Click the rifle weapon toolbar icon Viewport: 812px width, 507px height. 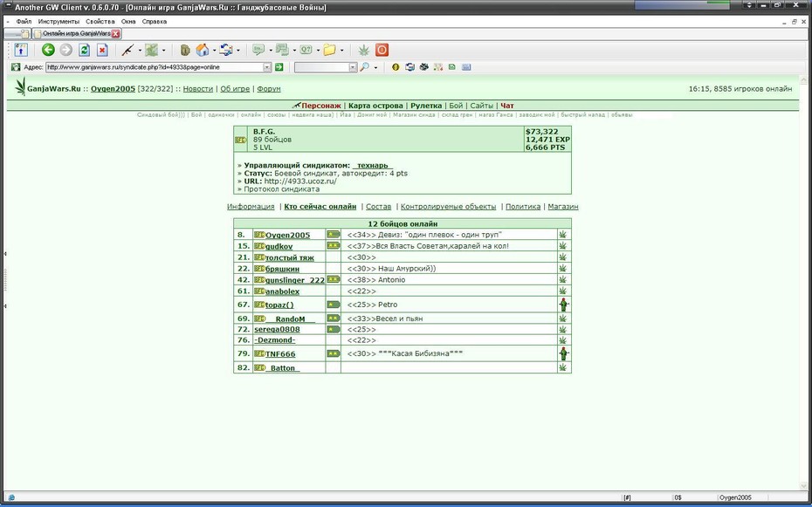click(x=127, y=51)
